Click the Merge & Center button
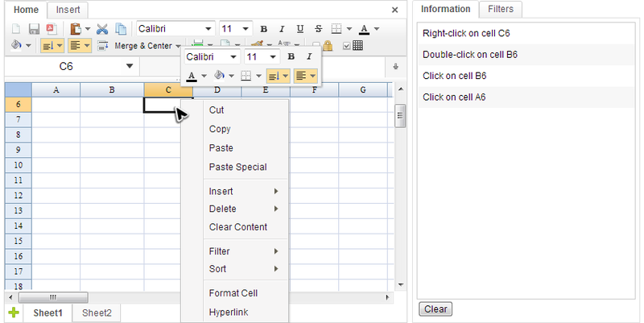Image resolution: width=644 pixels, height=323 pixels. tap(143, 46)
